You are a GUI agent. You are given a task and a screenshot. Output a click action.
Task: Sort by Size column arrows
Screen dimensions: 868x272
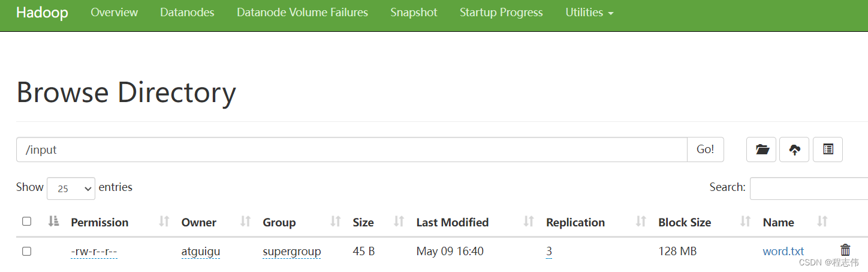click(399, 222)
